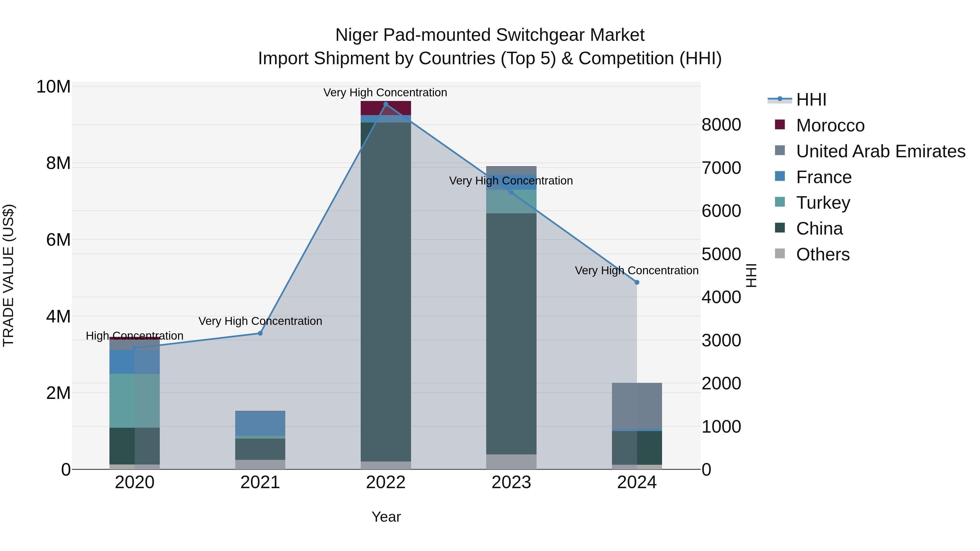Viewport: 980px width, 551px height.
Task: Click the 2020 x-axis label
Action: 135,482
